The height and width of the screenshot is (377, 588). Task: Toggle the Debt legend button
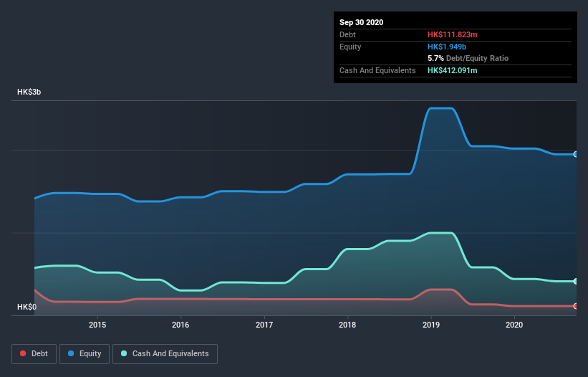[34, 354]
